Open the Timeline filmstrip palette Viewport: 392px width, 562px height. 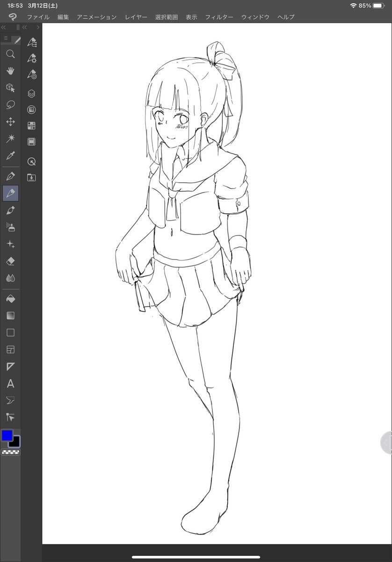click(31, 141)
